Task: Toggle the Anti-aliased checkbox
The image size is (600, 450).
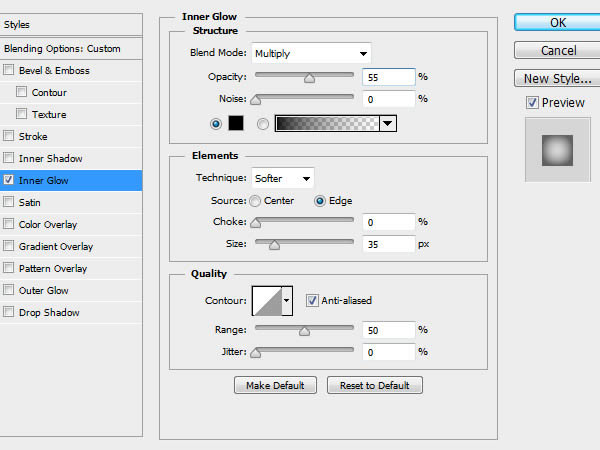Action: tap(312, 300)
